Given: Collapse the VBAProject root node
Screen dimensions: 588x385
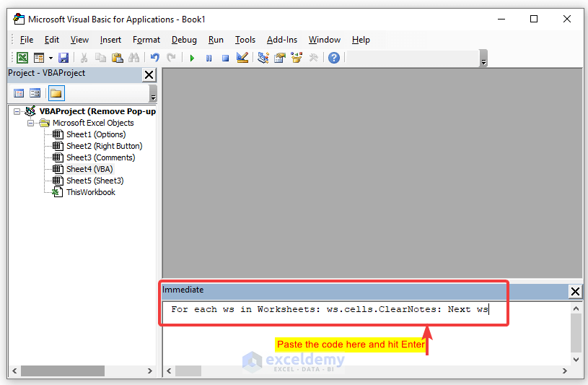Looking at the screenshot, I should tap(17, 111).
